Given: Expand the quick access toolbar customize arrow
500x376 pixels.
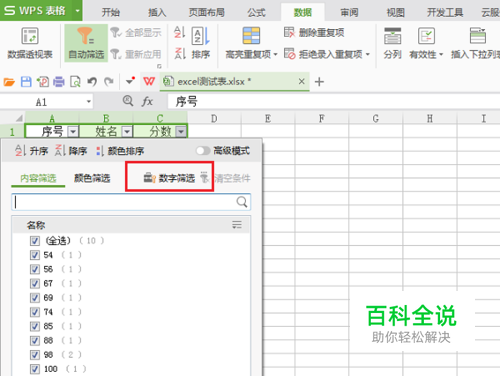Looking at the screenshot, I should click(130, 81).
